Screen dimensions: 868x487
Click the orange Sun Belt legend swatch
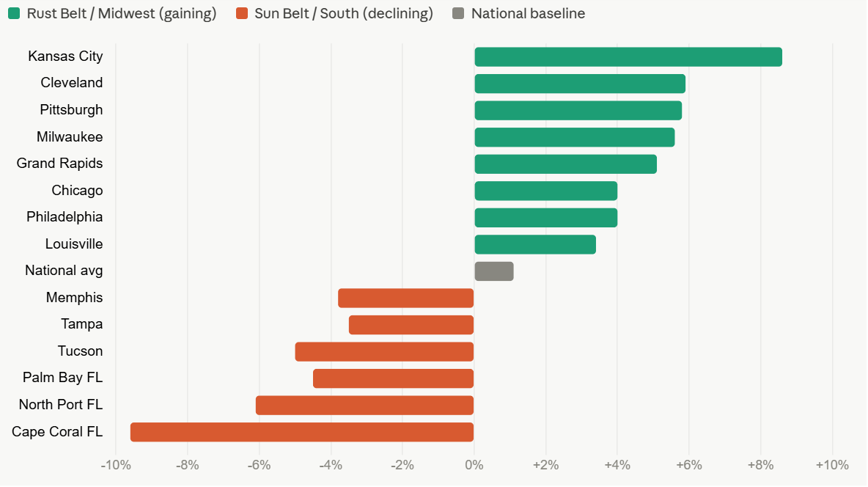[x=241, y=13]
